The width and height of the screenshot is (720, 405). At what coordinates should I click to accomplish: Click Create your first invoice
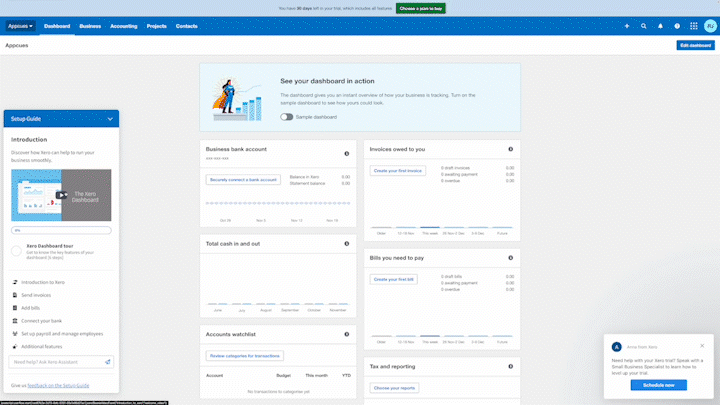click(x=398, y=171)
